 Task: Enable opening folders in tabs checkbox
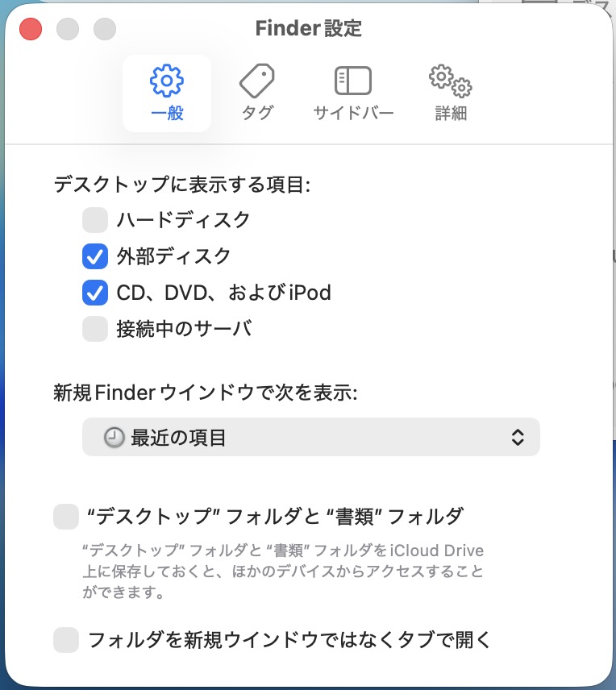pos(66,641)
